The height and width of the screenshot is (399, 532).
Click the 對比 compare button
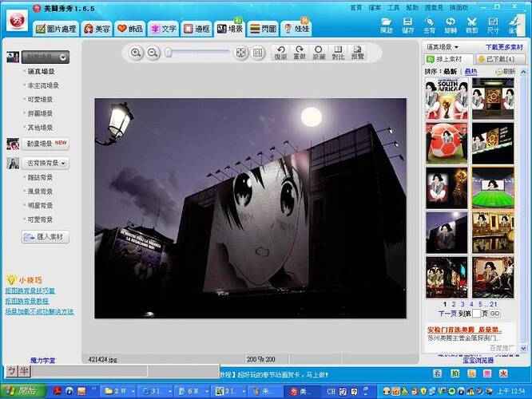tap(338, 53)
